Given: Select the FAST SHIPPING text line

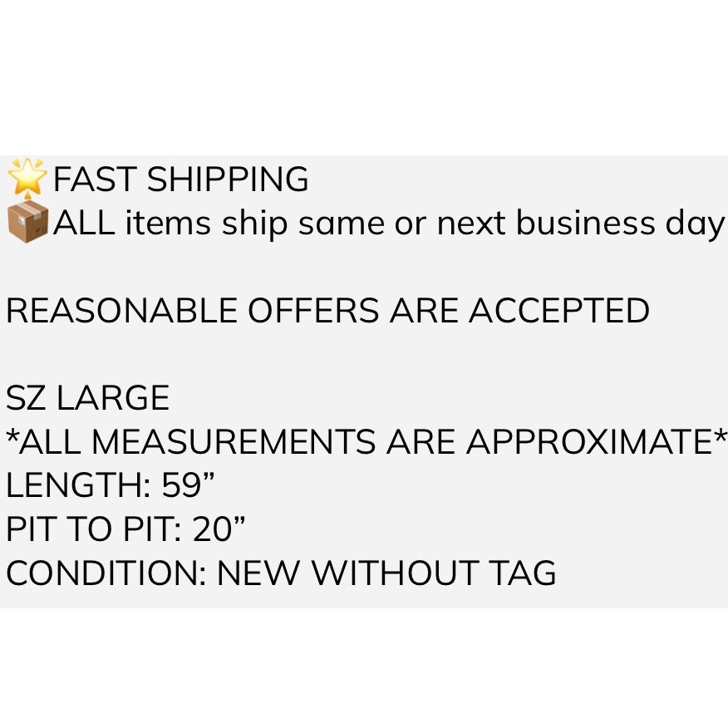Looking at the screenshot, I should 180,179.
